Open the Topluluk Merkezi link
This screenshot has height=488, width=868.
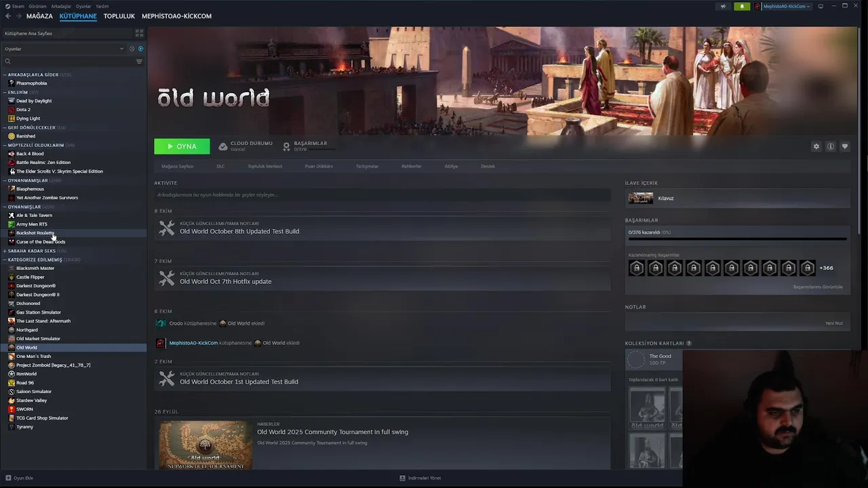coord(264,166)
